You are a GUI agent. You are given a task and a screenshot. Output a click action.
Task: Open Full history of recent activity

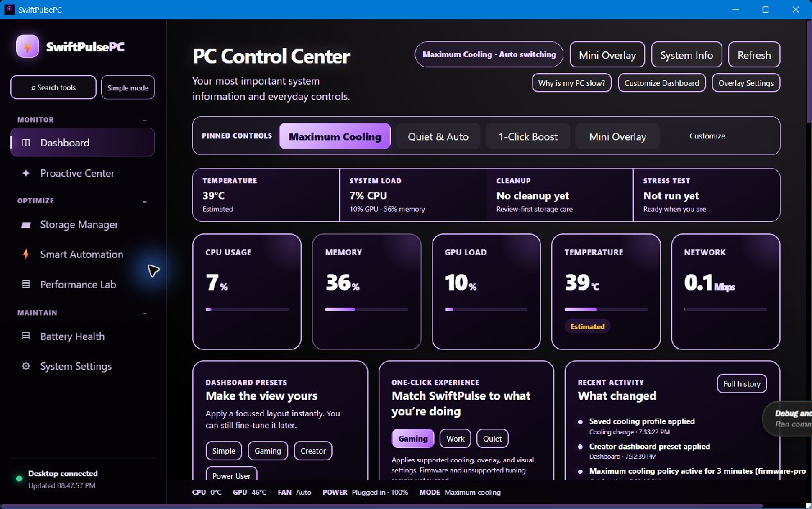click(742, 384)
